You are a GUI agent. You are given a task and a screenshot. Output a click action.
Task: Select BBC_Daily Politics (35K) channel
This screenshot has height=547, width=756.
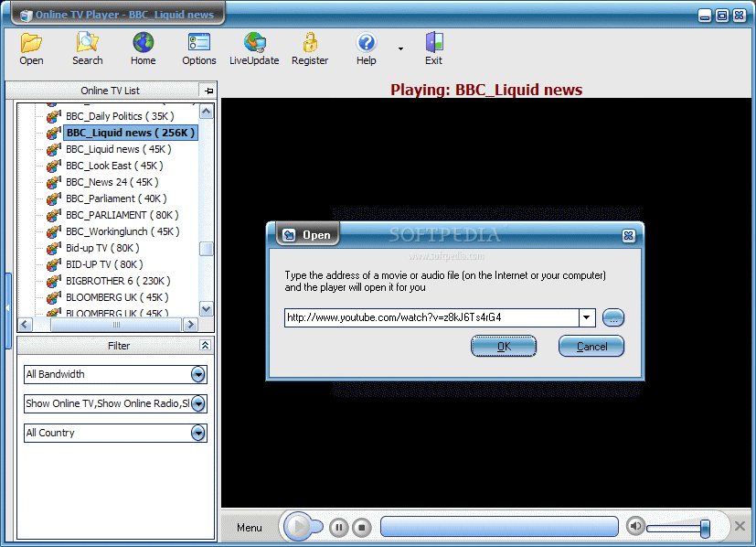120,116
